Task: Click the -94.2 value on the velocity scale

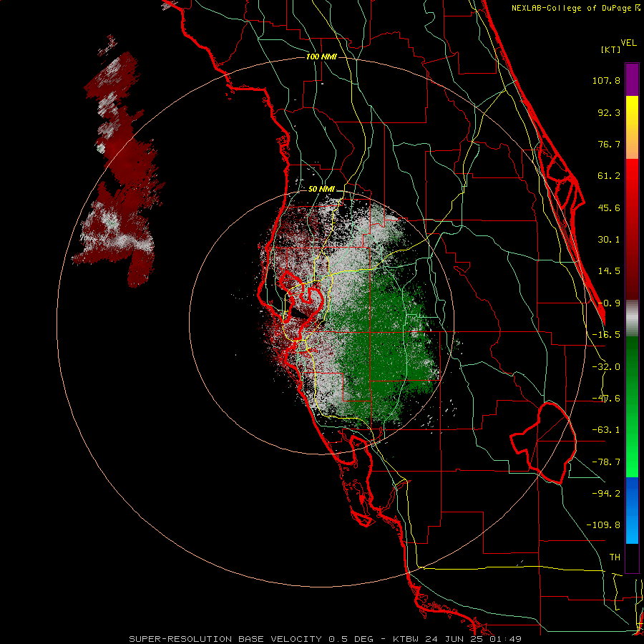Action: point(606,494)
